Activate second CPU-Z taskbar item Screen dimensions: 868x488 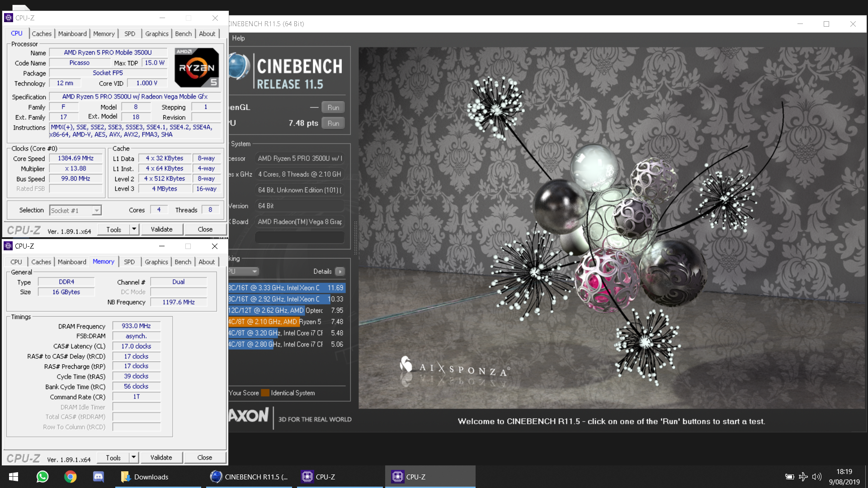[x=430, y=477]
